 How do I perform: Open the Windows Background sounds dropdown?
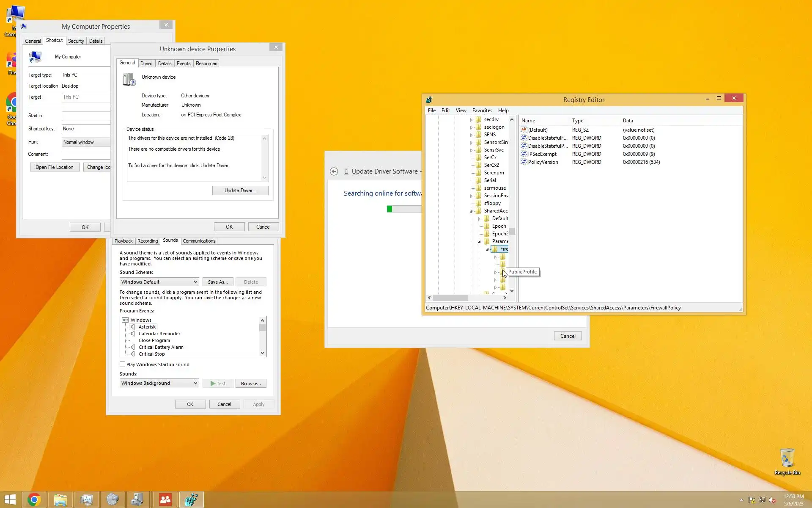pos(159,383)
